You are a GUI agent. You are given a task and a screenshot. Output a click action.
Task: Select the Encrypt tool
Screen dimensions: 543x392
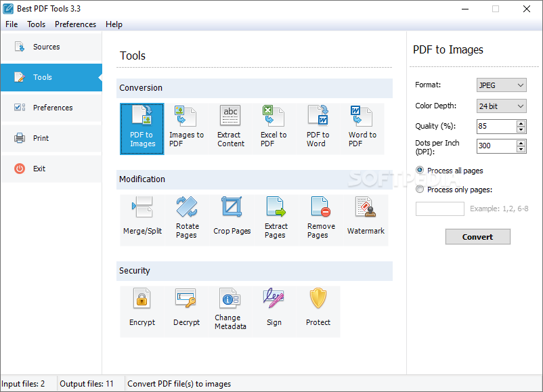click(142, 311)
